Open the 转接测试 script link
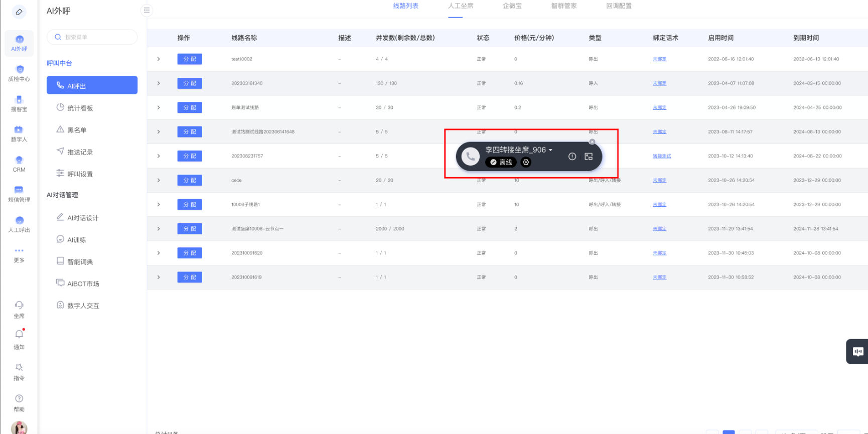The image size is (868, 434). 662,156
